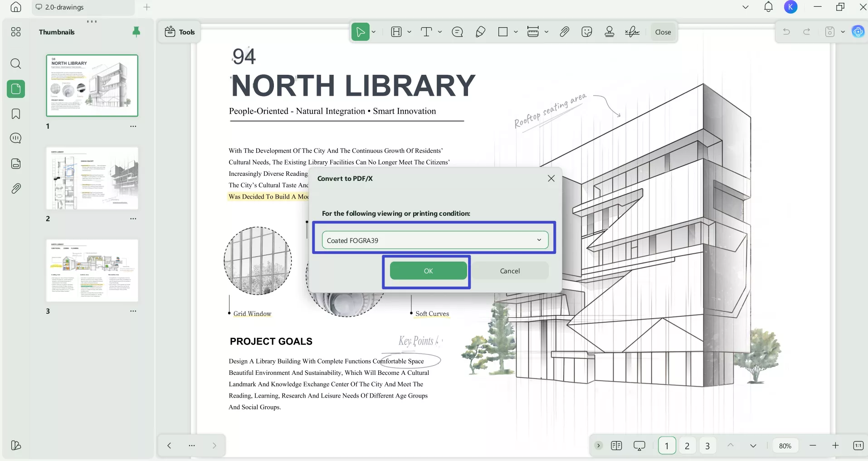Open the sticker tool
Image resolution: width=868 pixels, height=461 pixels.
tap(586, 32)
